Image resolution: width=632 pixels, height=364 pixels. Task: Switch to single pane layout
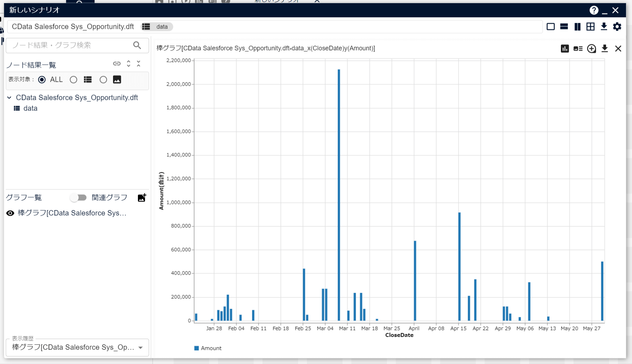551,27
